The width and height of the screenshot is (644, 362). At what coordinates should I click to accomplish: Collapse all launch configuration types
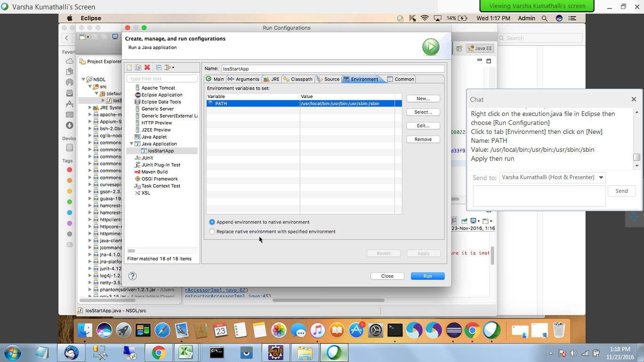[x=159, y=67]
